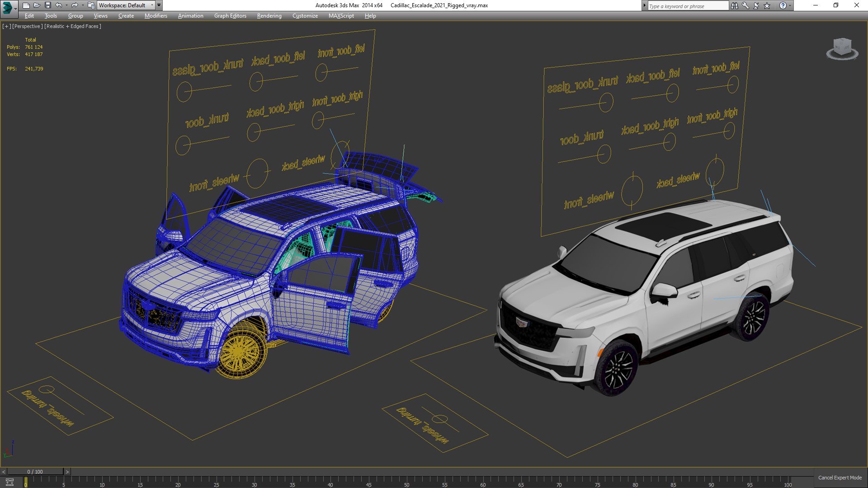The image size is (868, 488).
Task: Click right panel's wheels_turning slider circle
Action: click(439, 419)
